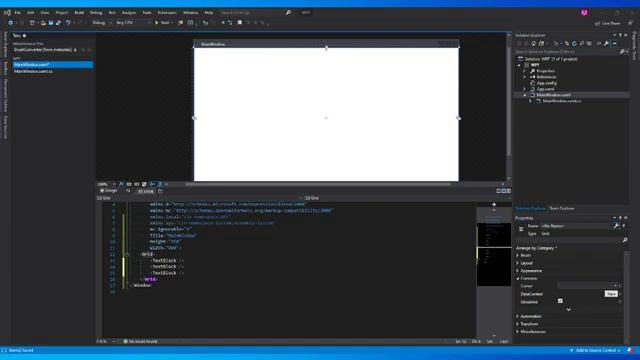Click the Navigate Backward toolbar icon

click(11, 23)
